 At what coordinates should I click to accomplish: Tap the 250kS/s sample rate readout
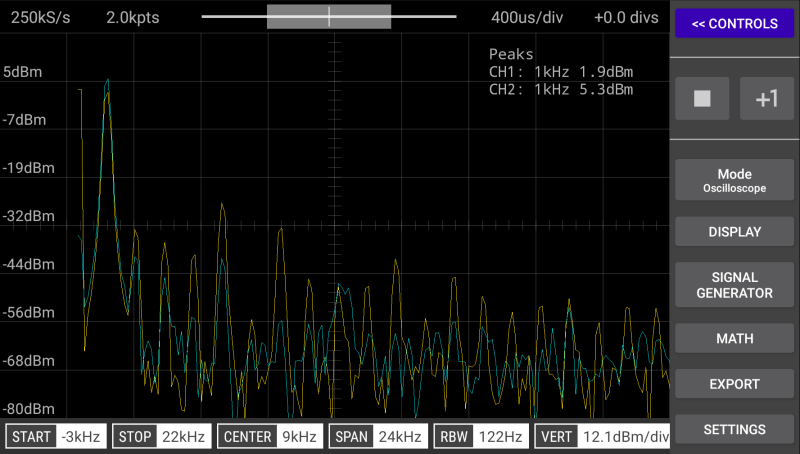coord(40,17)
